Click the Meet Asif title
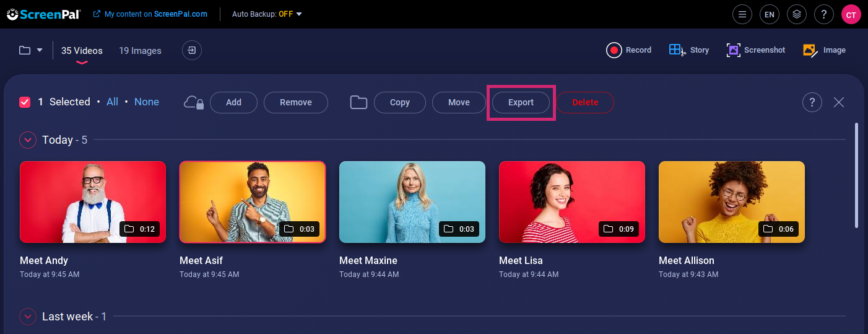868x334 pixels. point(201,260)
